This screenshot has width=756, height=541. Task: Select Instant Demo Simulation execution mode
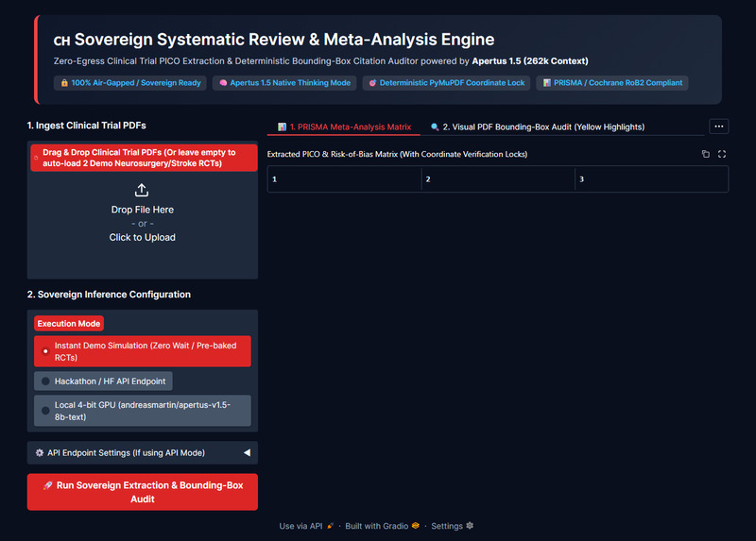click(x=143, y=351)
